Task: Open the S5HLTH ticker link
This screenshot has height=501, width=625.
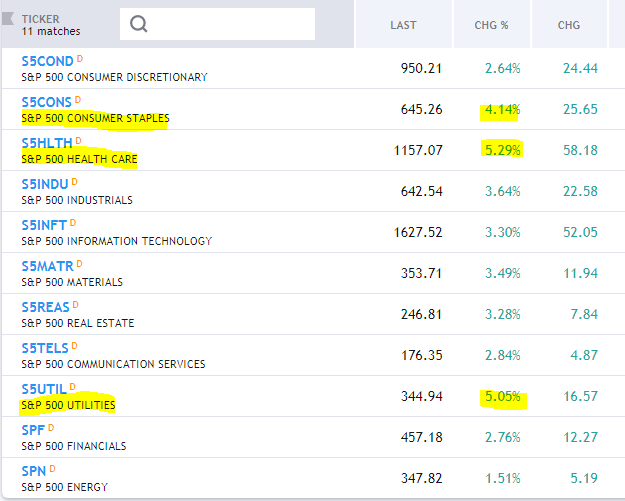Action: (x=47, y=143)
